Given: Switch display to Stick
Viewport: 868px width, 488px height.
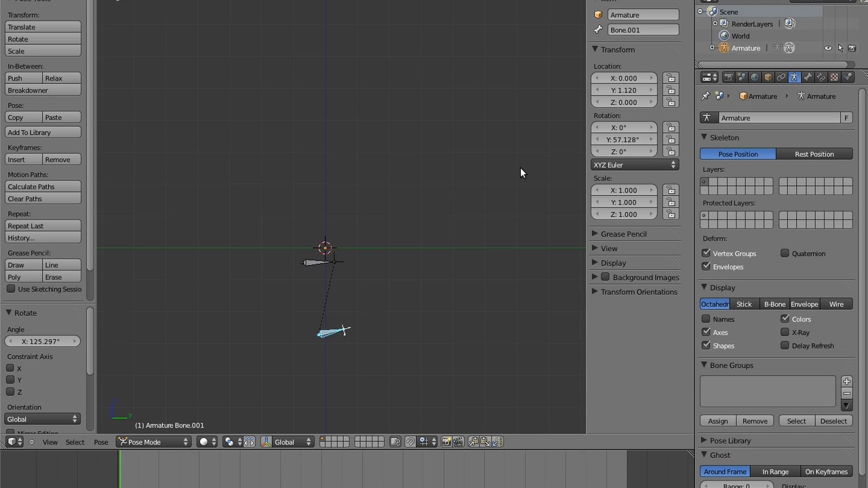Looking at the screenshot, I should (744, 304).
